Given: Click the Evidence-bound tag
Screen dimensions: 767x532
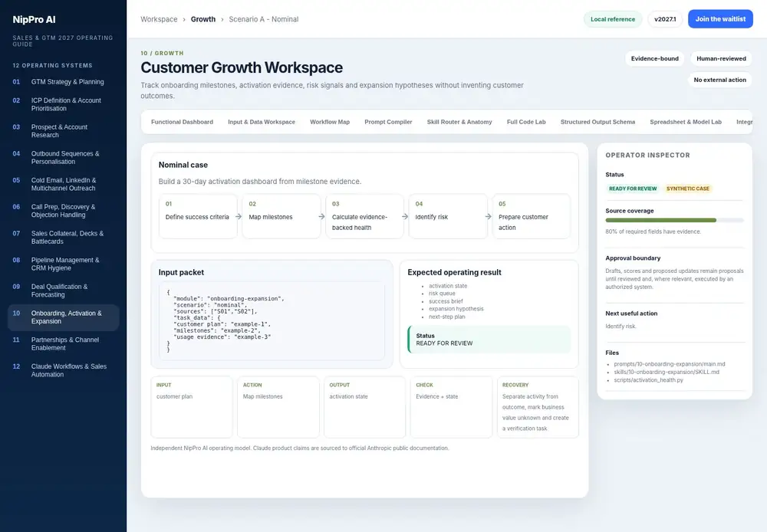Looking at the screenshot, I should [654, 59].
